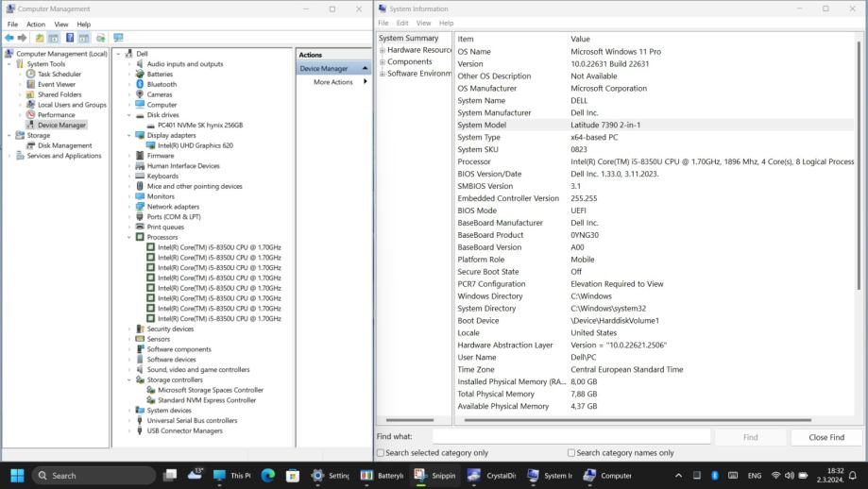The width and height of the screenshot is (868, 489).
Task: Enable Search category names only checkbox
Action: 571,453
